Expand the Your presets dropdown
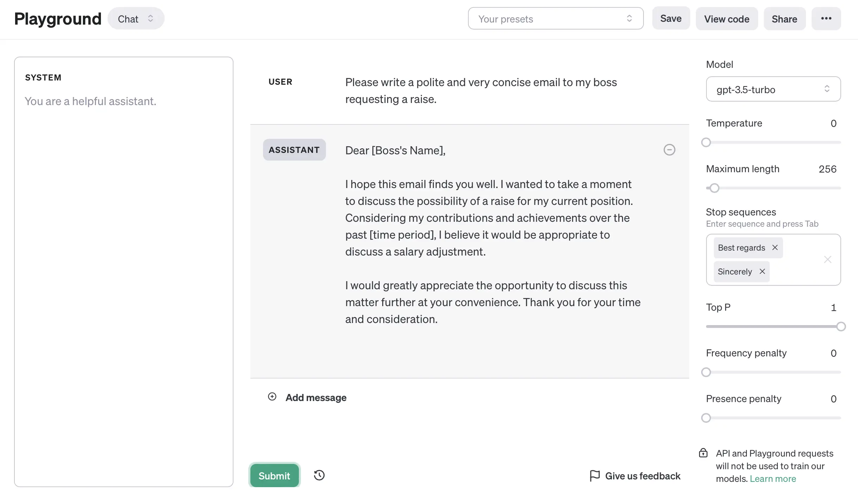 pos(556,19)
